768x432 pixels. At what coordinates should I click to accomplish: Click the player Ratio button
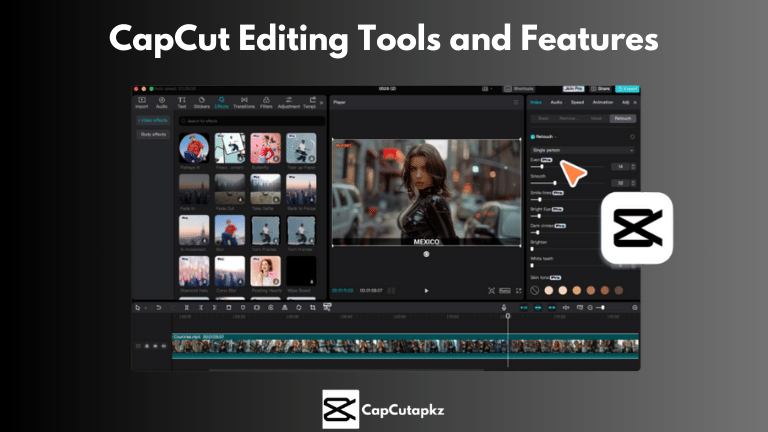(505, 291)
